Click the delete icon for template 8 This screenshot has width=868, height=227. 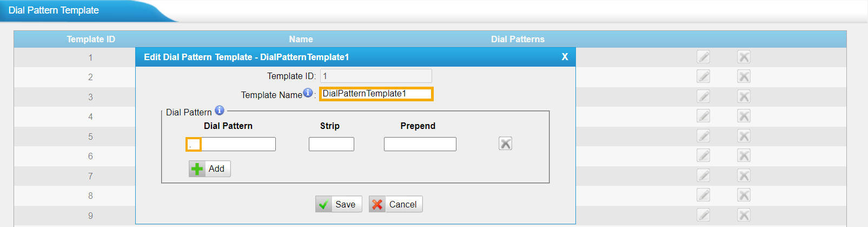coord(744,195)
